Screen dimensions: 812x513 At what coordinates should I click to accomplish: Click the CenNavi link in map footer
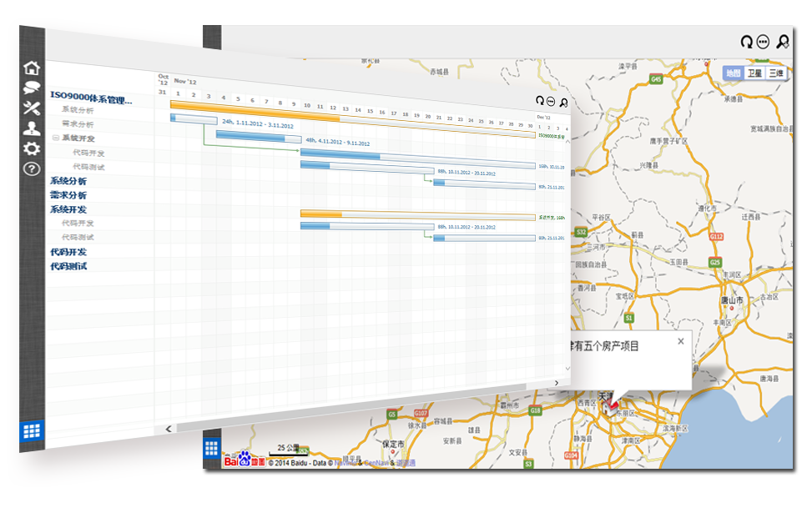(376, 463)
